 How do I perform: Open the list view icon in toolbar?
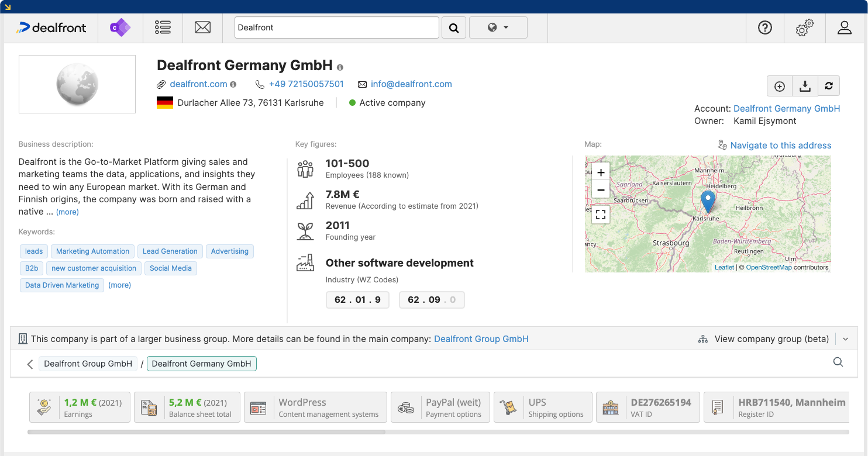(163, 27)
